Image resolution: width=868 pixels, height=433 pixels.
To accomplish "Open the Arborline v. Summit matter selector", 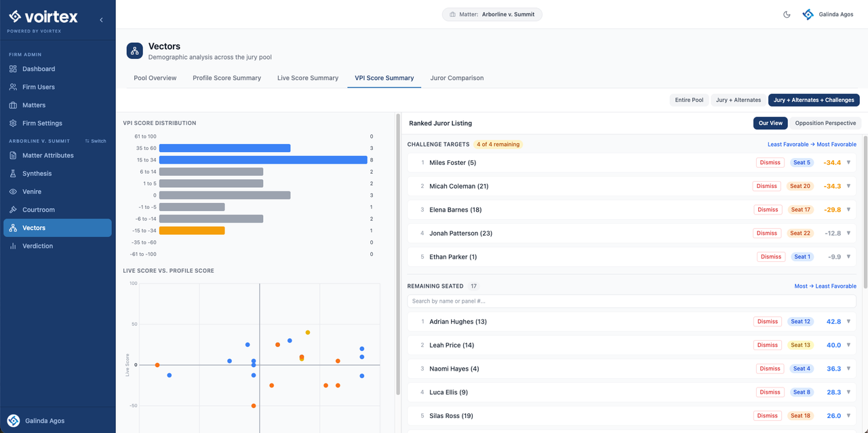I will tap(492, 14).
